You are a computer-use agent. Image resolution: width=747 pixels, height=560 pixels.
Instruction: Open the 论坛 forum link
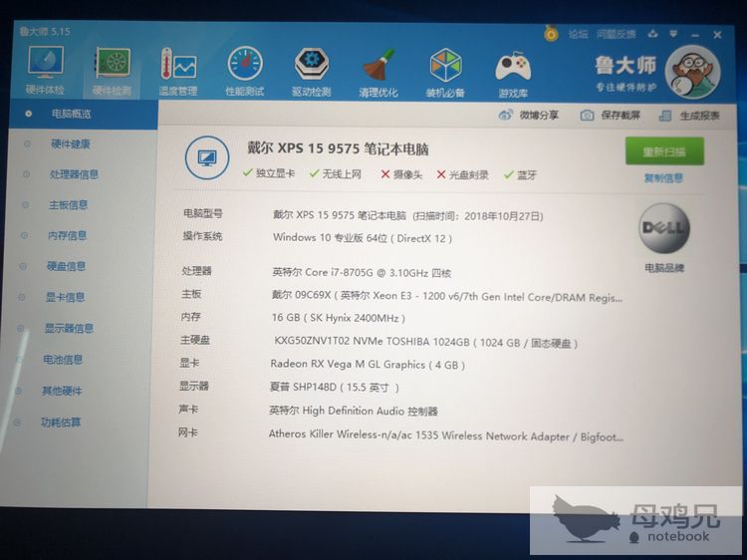click(x=578, y=34)
